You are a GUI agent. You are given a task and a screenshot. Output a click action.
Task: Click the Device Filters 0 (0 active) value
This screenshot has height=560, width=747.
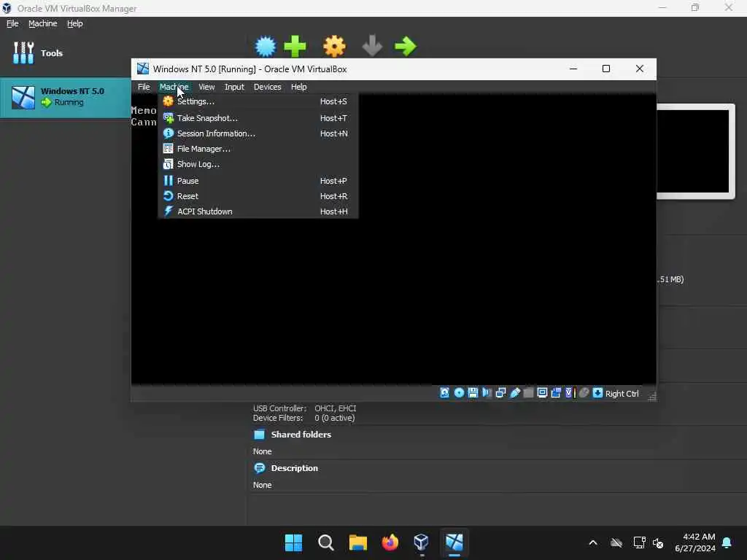tap(334, 418)
